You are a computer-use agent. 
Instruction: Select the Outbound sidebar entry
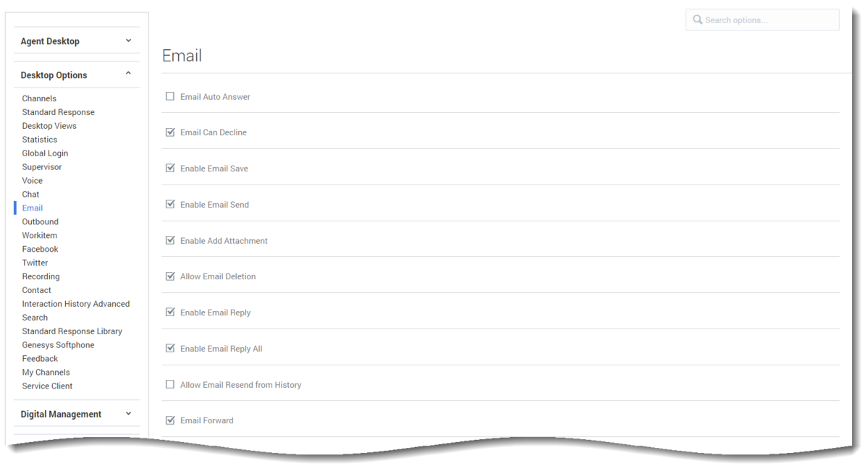coord(41,221)
